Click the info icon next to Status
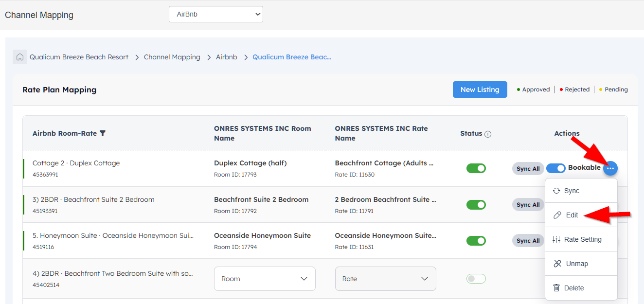The height and width of the screenshot is (304, 644). (x=488, y=134)
